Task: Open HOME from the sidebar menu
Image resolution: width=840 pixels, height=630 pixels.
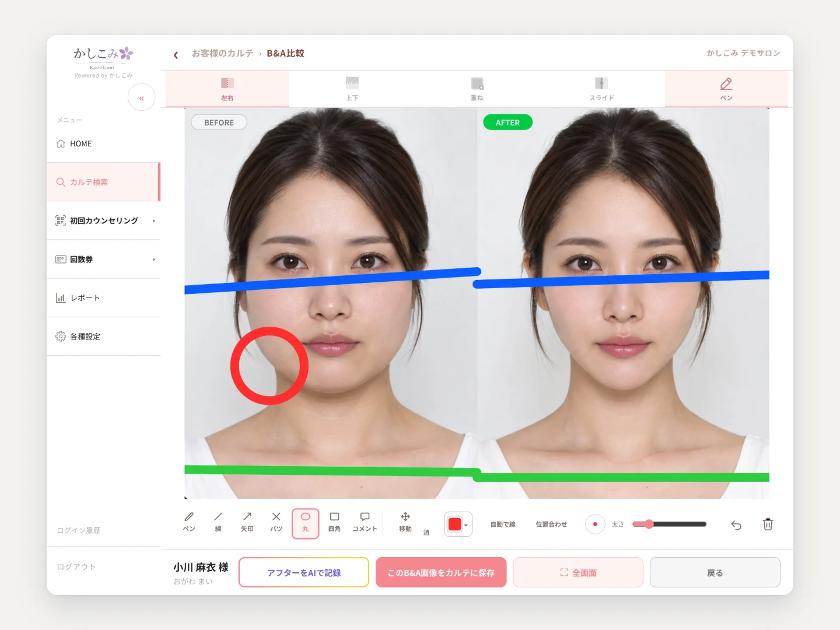Action: point(103,143)
